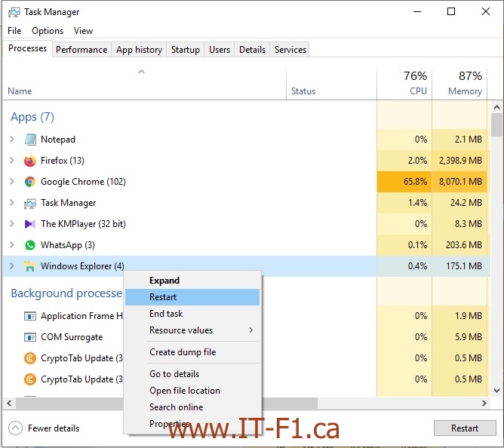Click the Task Manager row icon
Image resolution: width=504 pixels, height=448 pixels.
tap(30, 203)
